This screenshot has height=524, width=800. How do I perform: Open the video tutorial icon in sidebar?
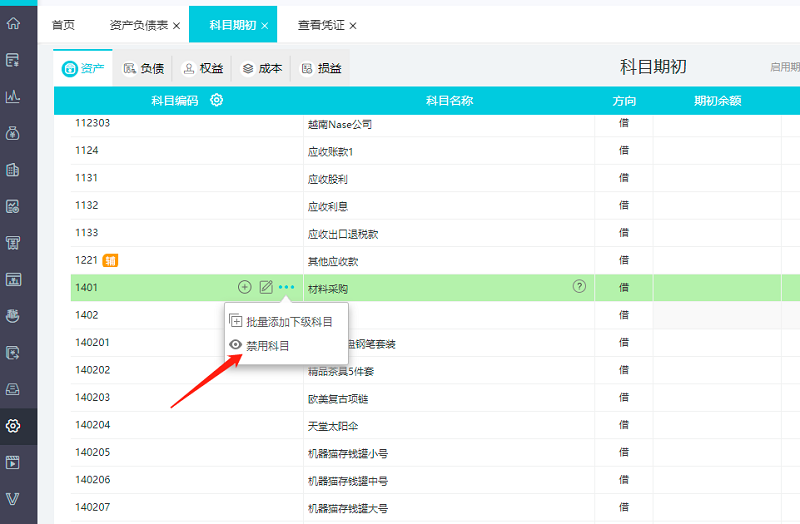(x=13, y=463)
